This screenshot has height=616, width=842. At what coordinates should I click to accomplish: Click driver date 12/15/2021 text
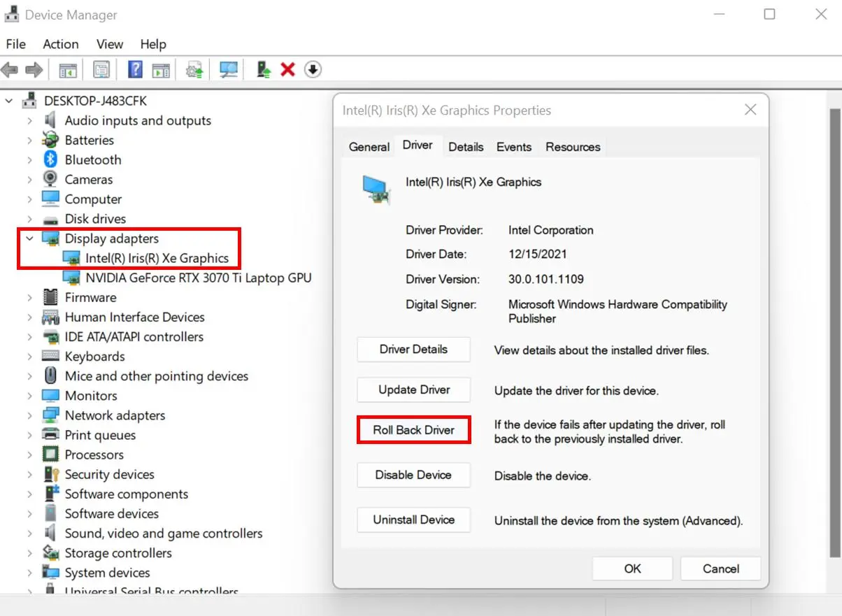tap(537, 254)
